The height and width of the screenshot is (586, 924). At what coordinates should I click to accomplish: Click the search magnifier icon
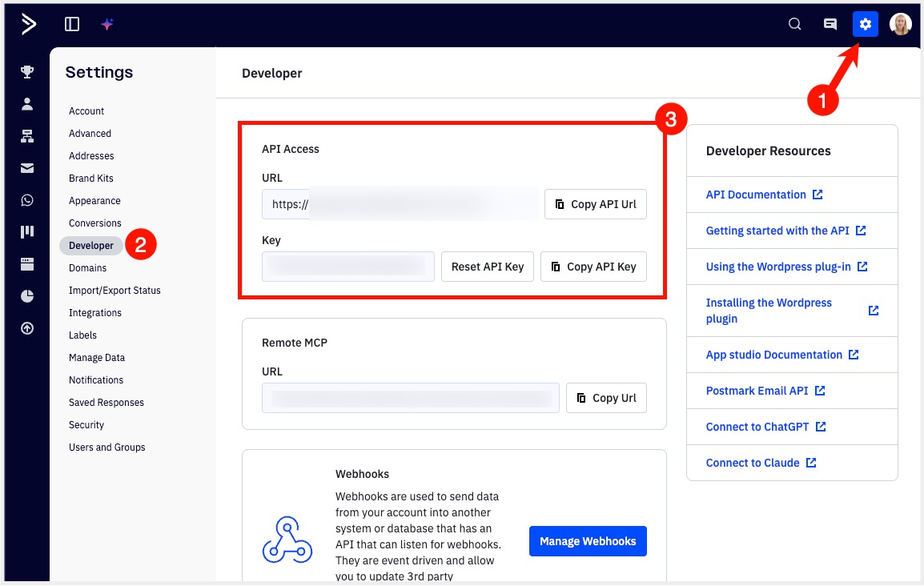point(795,24)
